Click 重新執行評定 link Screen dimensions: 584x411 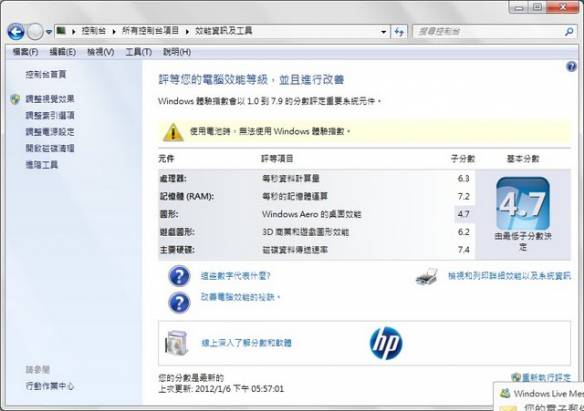point(546,377)
